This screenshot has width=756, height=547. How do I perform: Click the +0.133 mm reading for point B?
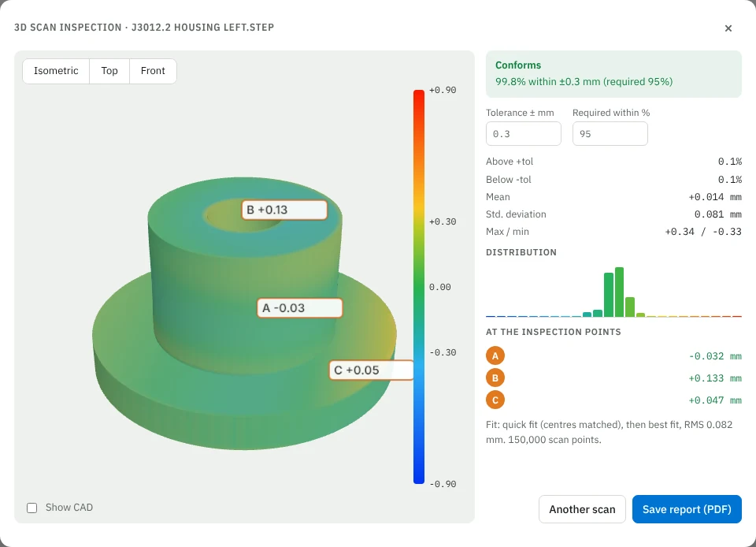[x=714, y=378]
